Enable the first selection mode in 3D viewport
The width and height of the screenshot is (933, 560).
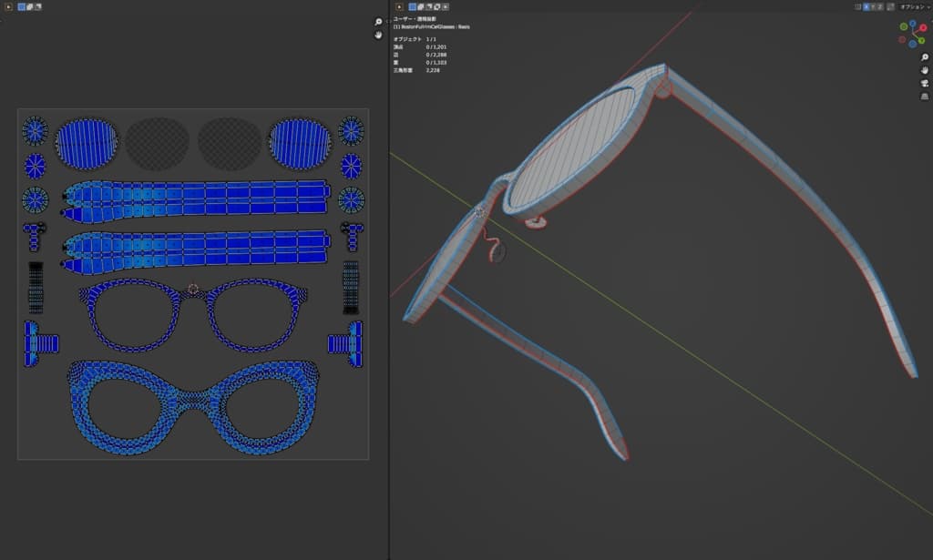413,6
